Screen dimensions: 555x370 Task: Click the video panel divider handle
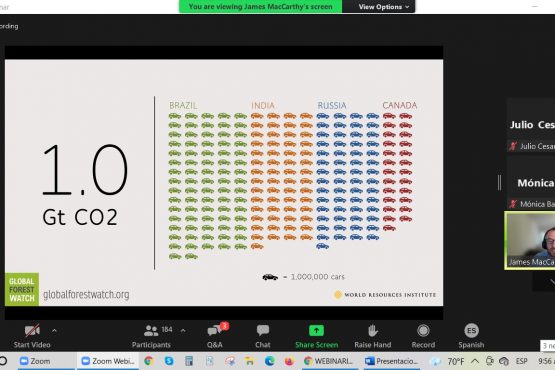point(499,183)
